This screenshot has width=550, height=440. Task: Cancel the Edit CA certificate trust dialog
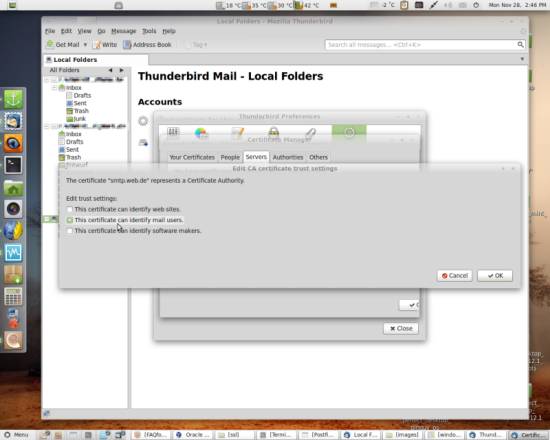[455, 276]
